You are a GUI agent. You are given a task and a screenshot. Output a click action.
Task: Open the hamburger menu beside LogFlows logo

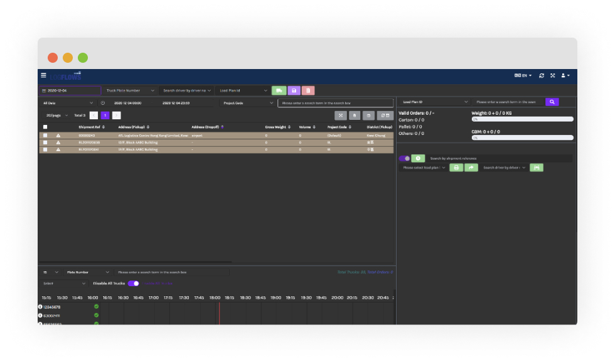43,75
